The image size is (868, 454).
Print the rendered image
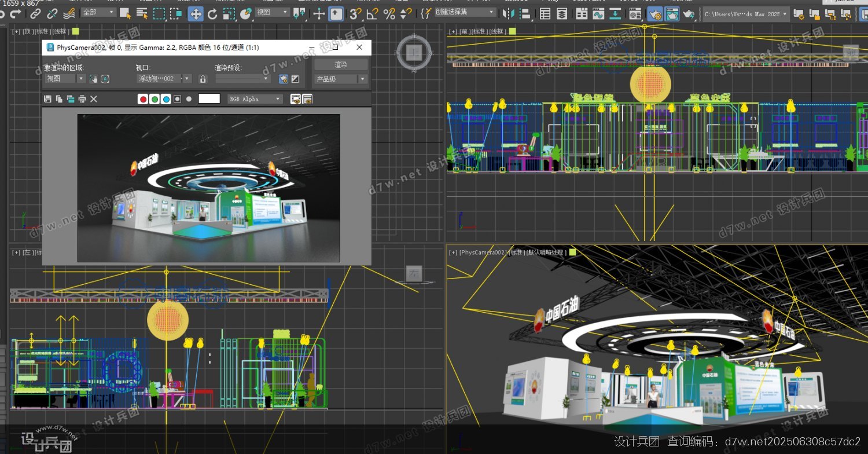point(82,99)
